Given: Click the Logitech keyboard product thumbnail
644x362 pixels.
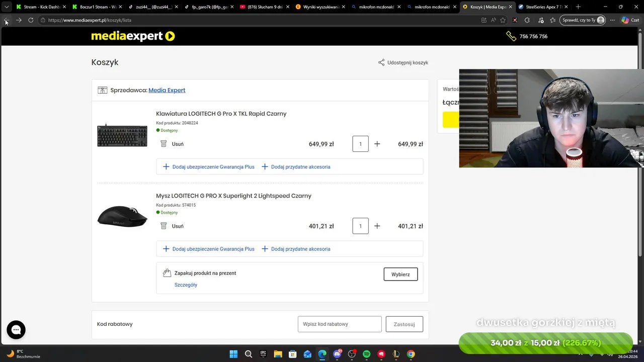Looking at the screenshot, I should (122, 135).
